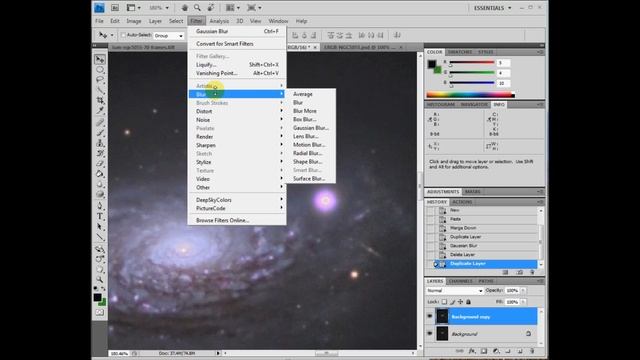Toggle lock image pixels in Layers panel
The height and width of the screenshot is (360, 640).
pos(453,302)
